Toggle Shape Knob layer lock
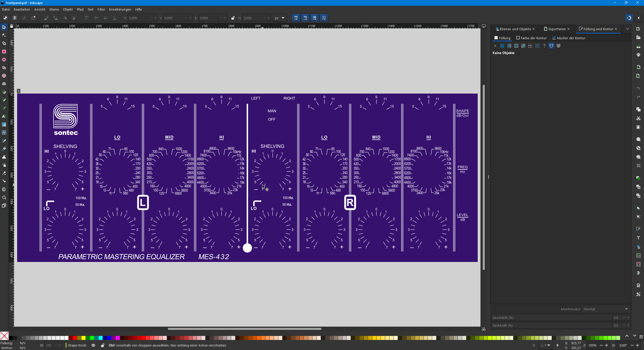 click(102, 345)
